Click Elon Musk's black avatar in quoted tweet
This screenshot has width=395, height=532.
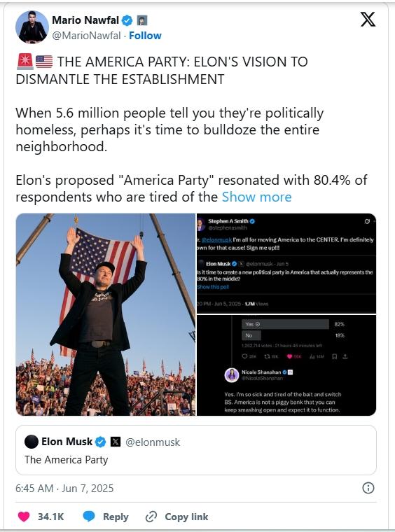32,442
